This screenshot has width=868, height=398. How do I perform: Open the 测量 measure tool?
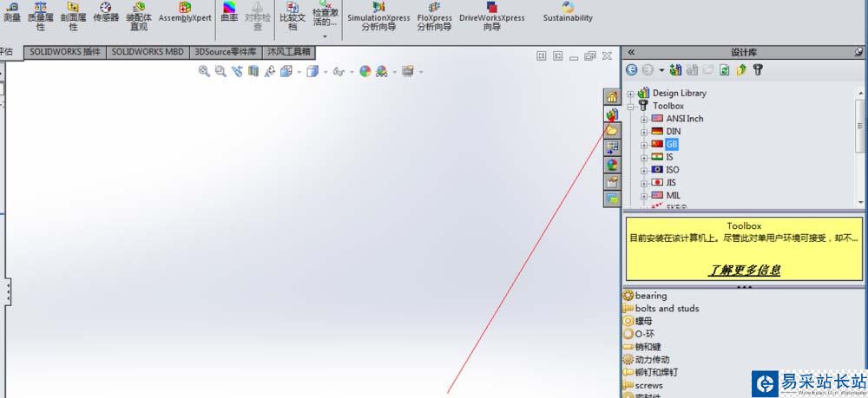click(x=11, y=12)
